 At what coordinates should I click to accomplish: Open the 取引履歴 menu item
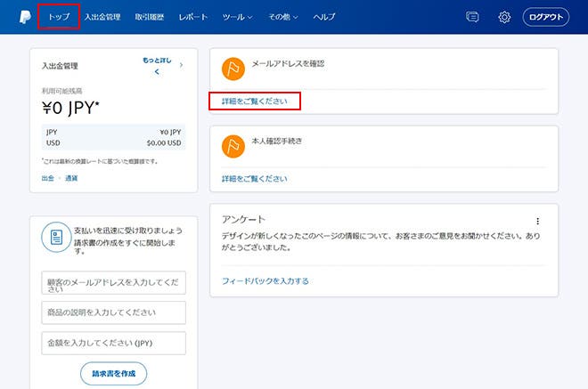click(x=150, y=17)
